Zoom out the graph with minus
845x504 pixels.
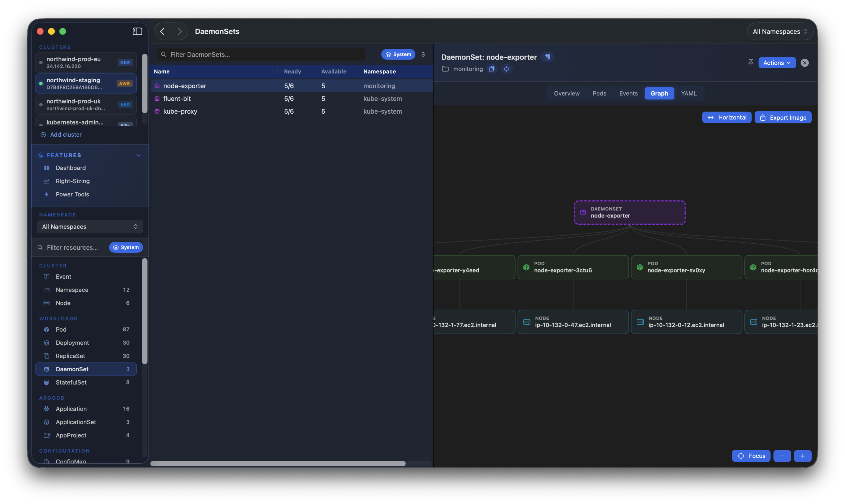click(782, 456)
